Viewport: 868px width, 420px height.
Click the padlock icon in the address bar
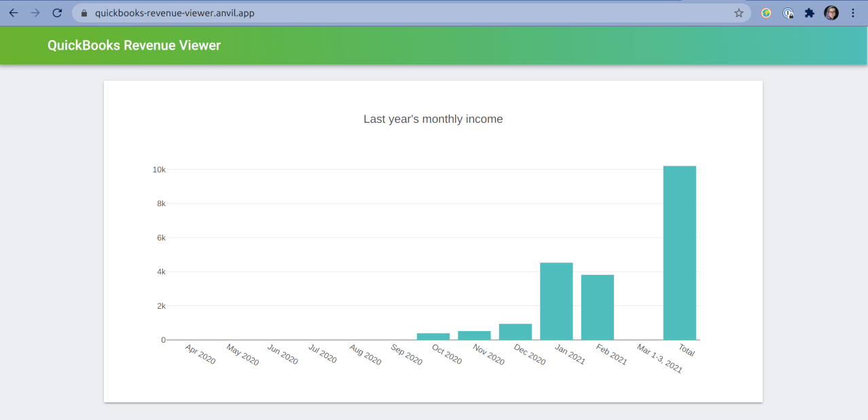click(x=83, y=12)
